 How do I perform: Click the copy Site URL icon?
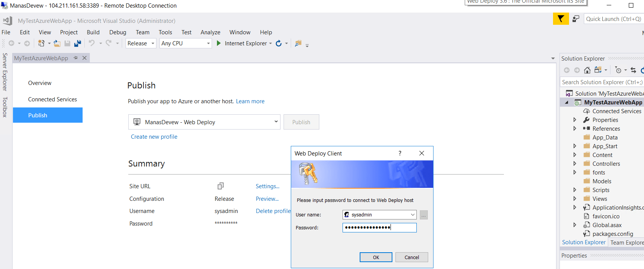point(220,186)
